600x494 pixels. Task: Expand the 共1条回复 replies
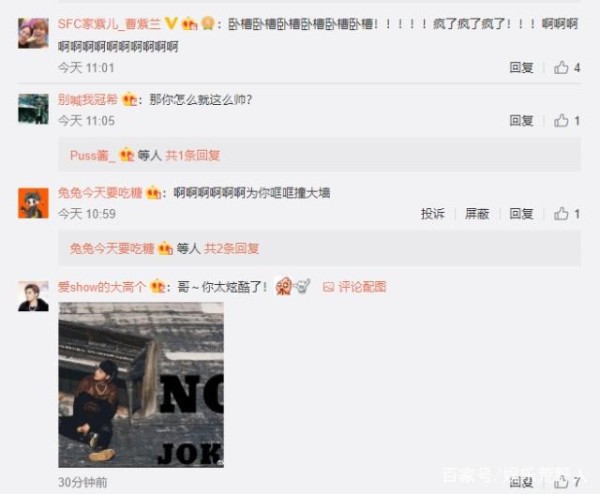tap(192, 155)
